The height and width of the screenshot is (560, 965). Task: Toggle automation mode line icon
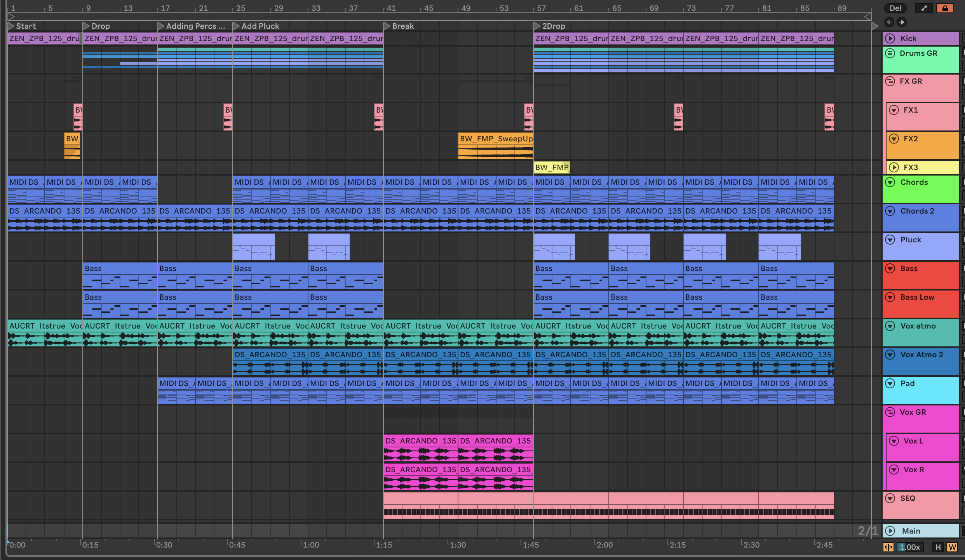[x=924, y=8]
